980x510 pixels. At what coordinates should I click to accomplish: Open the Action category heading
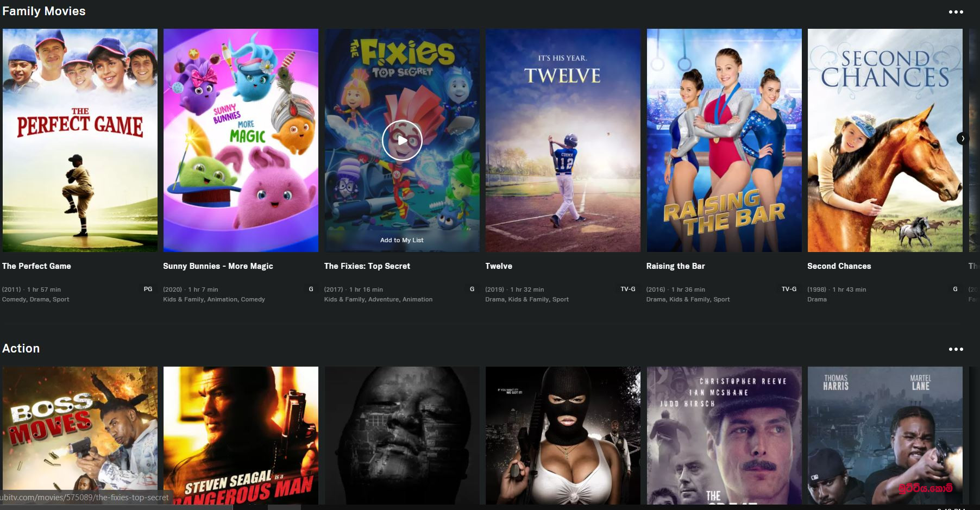click(x=21, y=349)
